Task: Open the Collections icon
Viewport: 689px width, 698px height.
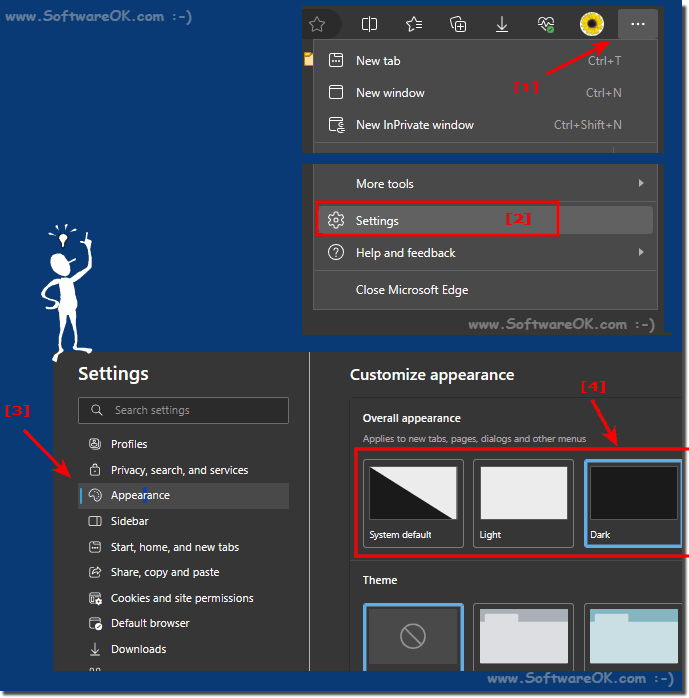Action: pyautogui.click(x=458, y=24)
